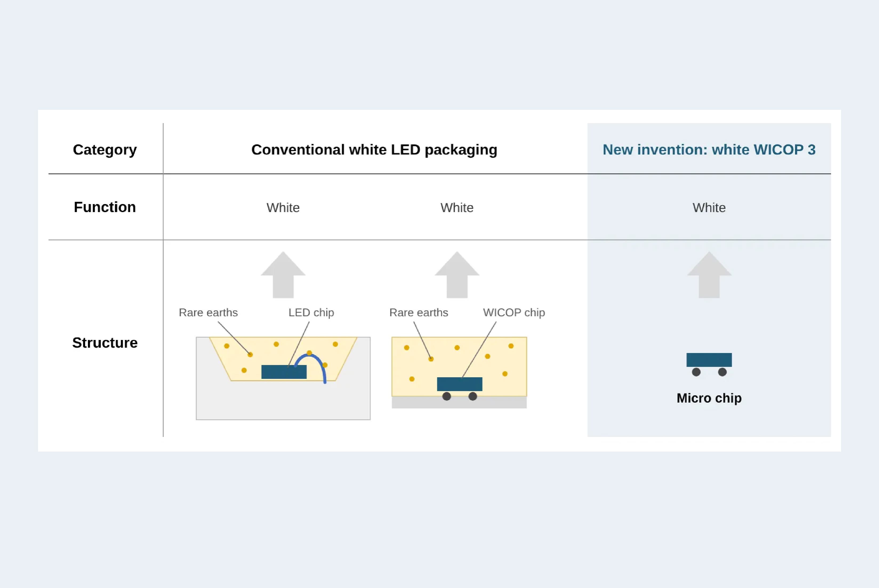Click the upward arrow above WICOP chip diagram
Viewport: 879px width, 588px height.
coord(457,275)
